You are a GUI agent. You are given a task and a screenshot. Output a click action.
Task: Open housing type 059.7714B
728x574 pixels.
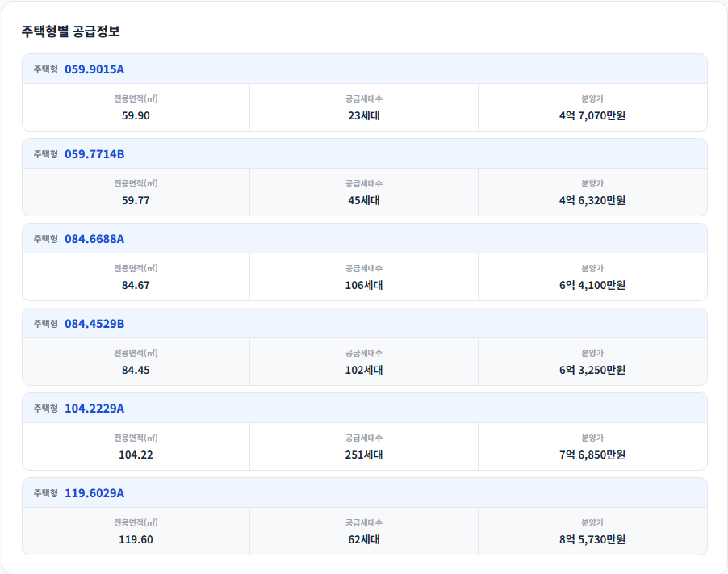pos(94,154)
